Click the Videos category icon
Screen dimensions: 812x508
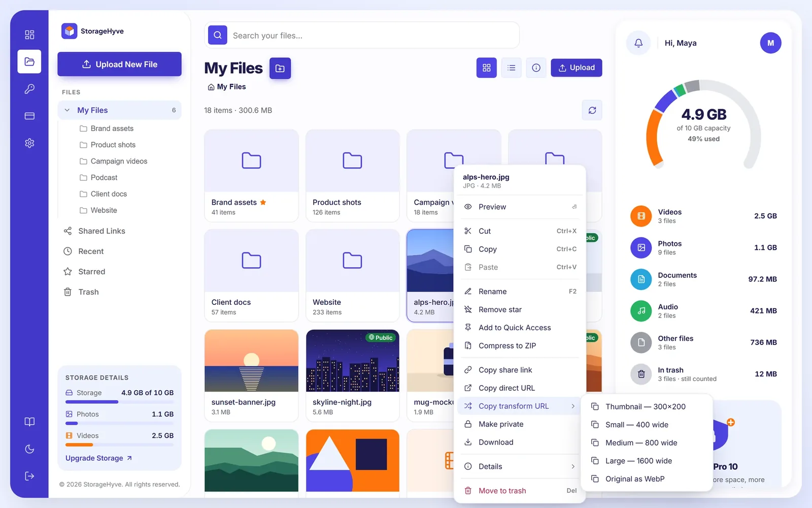tap(641, 216)
